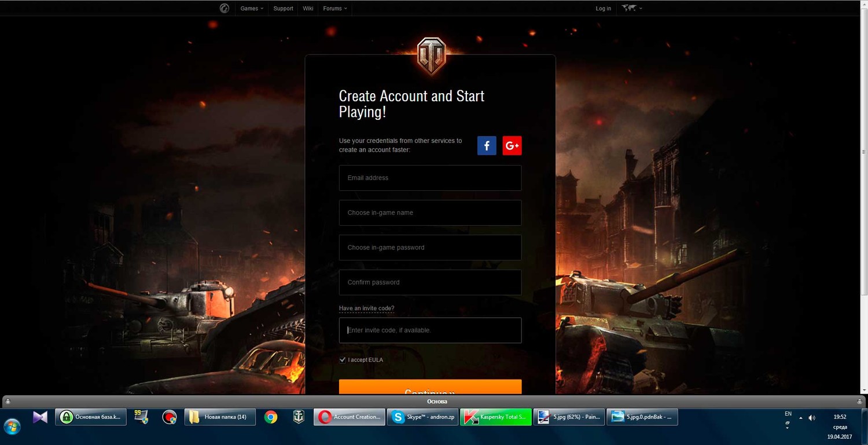Click the left lock icon on Основа bar
The height and width of the screenshot is (445, 868).
pyautogui.click(x=8, y=402)
